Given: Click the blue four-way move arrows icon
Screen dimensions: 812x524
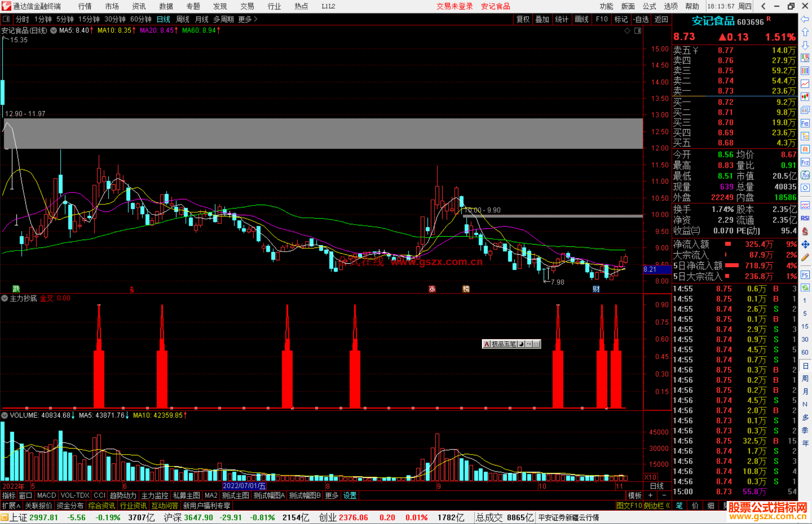Looking at the screenshot, I should (804, 245).
